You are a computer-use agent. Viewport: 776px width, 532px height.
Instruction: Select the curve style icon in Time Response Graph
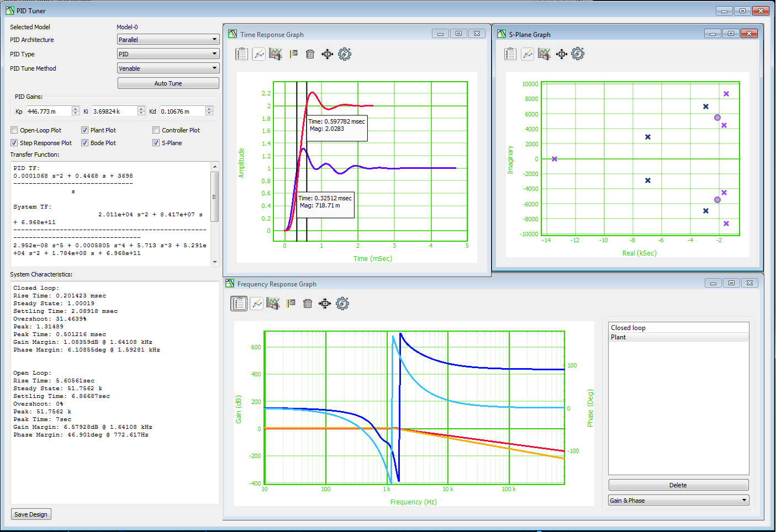[x=258, y=54]
